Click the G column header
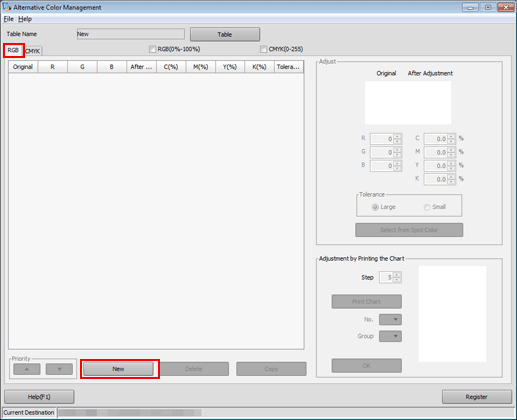 click(x=82, y=67)
